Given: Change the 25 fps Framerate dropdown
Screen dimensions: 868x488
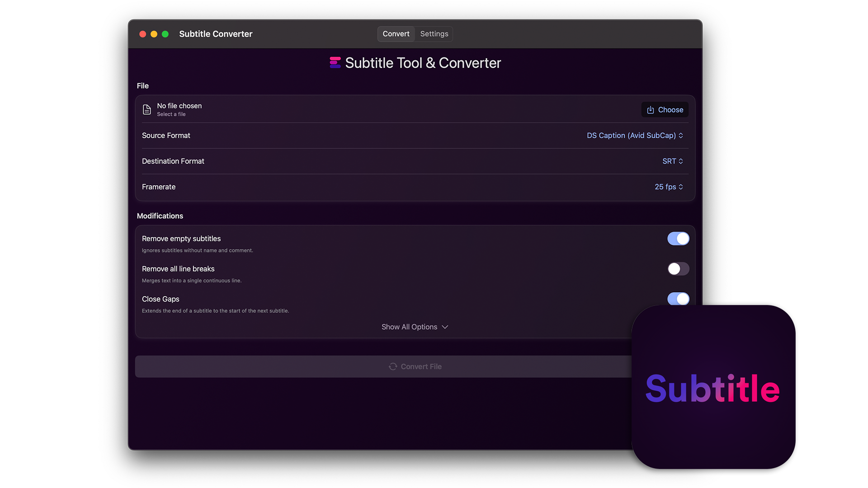Looking at the screenshot, I should point(669,187).
